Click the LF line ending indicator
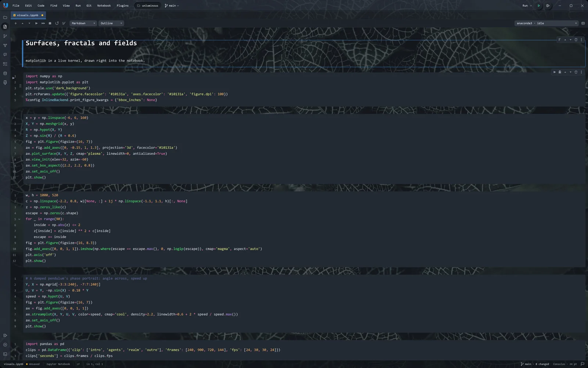The image size is (588, 368). tap(78, 364)
